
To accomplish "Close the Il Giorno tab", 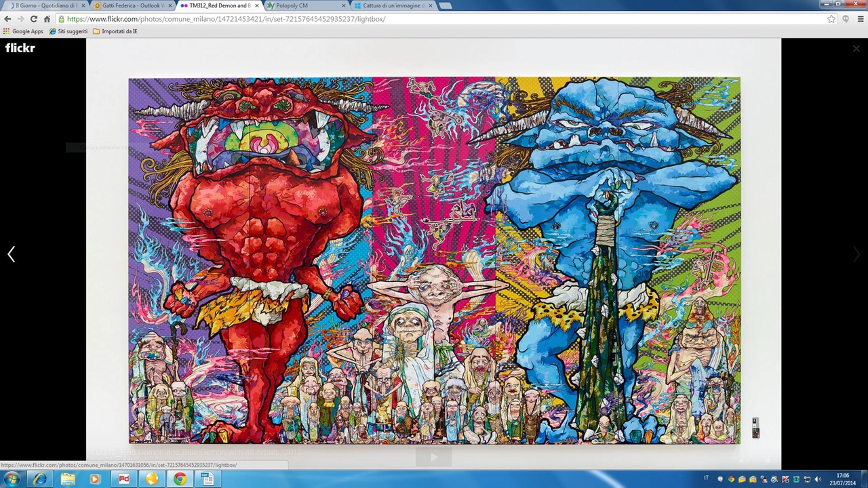I will click(83, 5).
